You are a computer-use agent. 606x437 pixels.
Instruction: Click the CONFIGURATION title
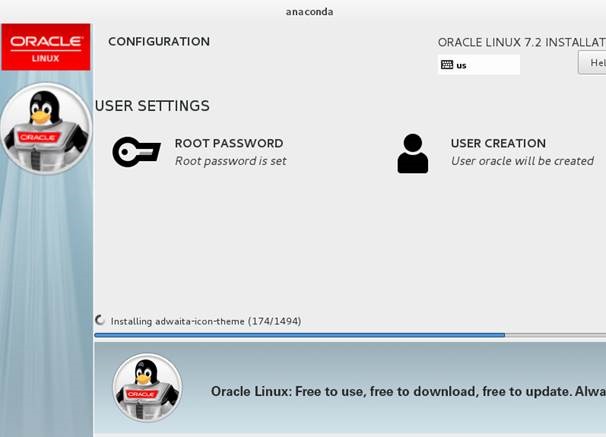pyautogui.click(x=159, y=41)
